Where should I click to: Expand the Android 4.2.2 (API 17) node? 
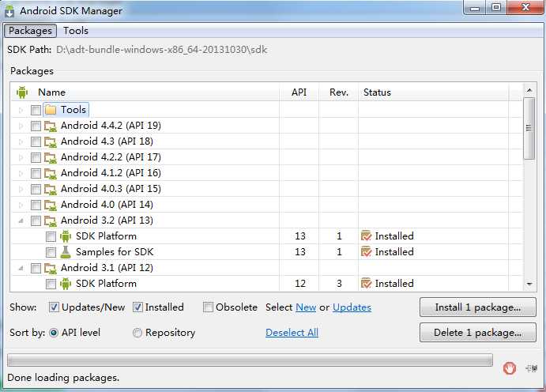pos(21,158)
